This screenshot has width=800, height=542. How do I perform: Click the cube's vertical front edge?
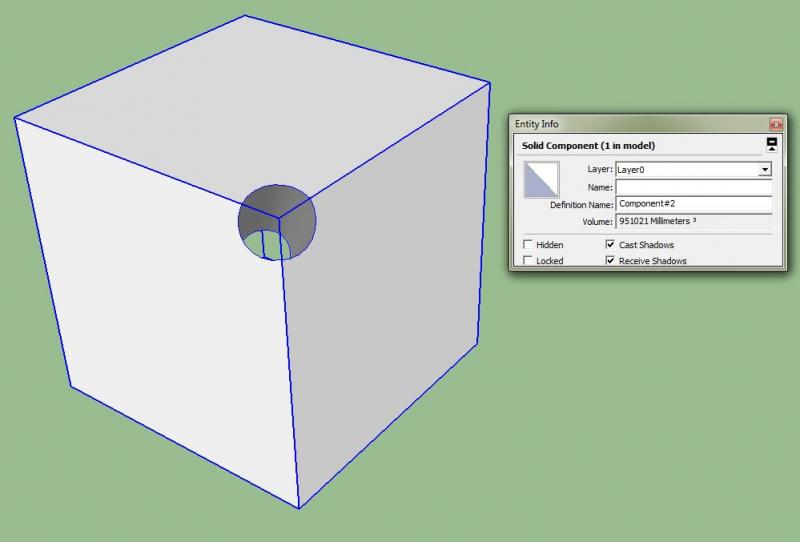pyautogui.click(x=289, y=380)
